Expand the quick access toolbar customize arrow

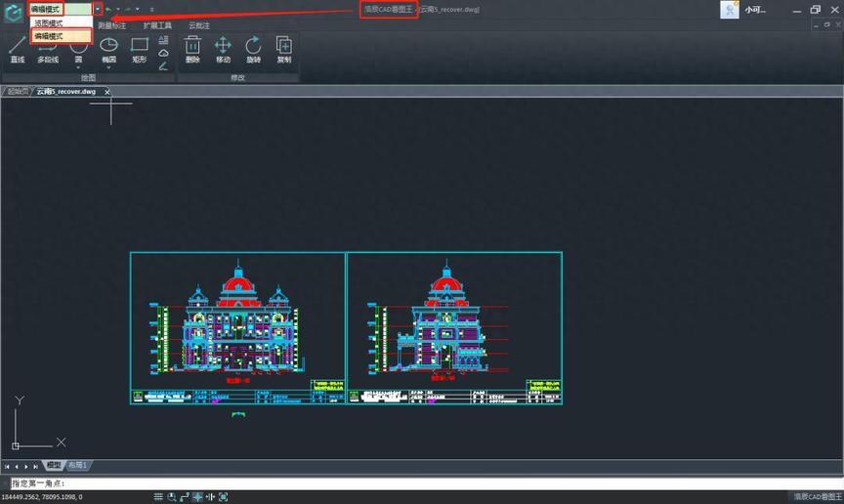point(151,9)
